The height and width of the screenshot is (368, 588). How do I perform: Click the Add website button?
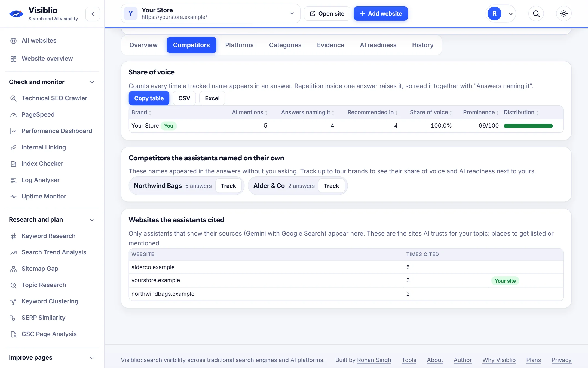[381, 14]
